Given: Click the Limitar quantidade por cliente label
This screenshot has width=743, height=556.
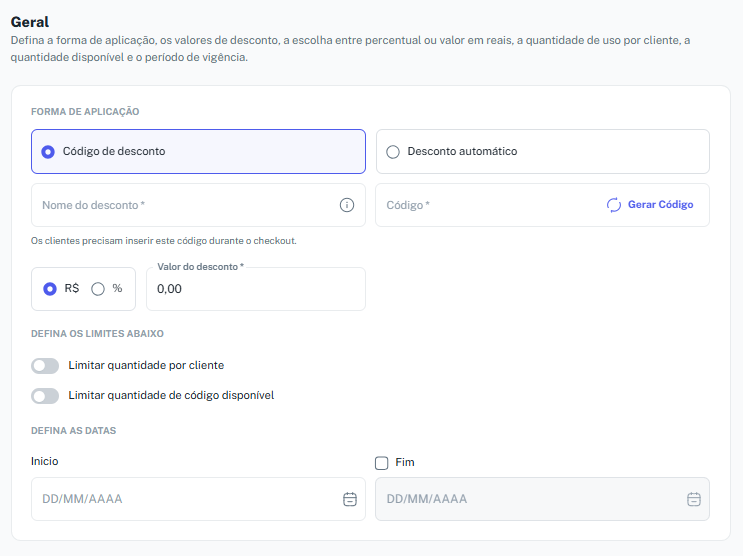Looking at the screenshot, I should pos(146,365).
